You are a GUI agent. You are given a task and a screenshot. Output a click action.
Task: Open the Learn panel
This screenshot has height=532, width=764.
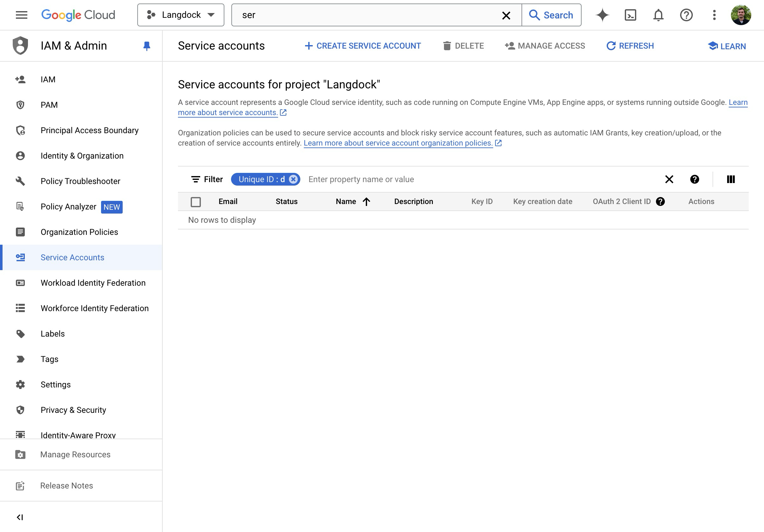(727, 46)
